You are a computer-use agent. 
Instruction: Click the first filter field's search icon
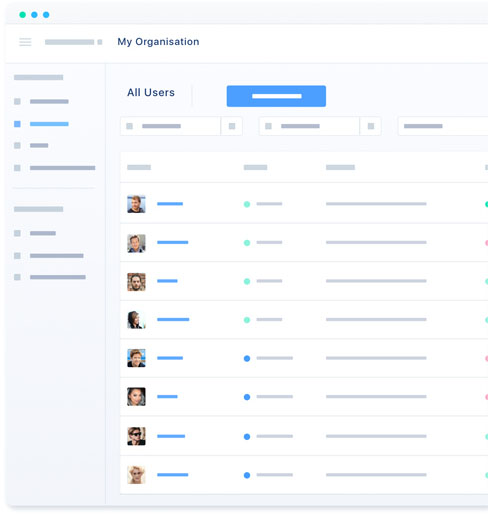click(129, 126)
